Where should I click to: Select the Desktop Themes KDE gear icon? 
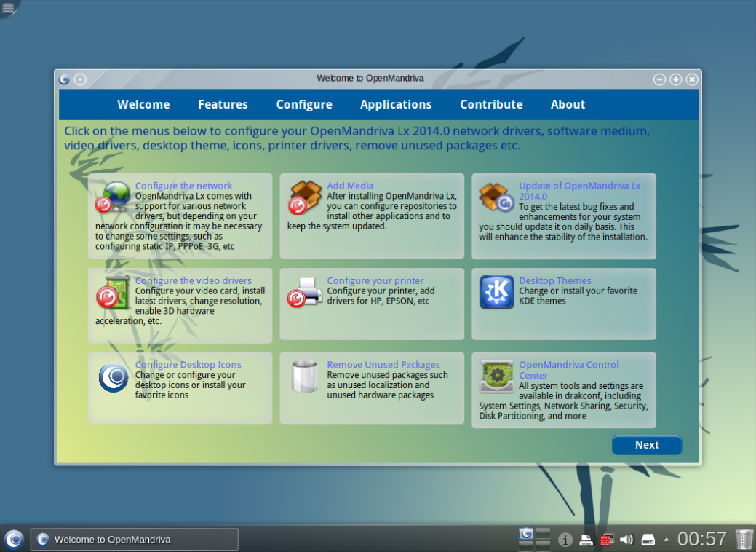point(496,292)
